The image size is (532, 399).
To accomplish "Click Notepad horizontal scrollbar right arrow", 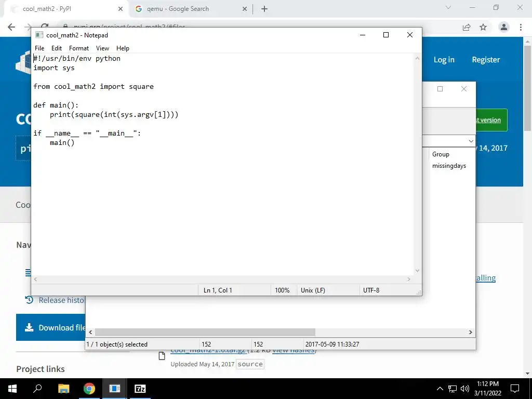I will 409,279.
